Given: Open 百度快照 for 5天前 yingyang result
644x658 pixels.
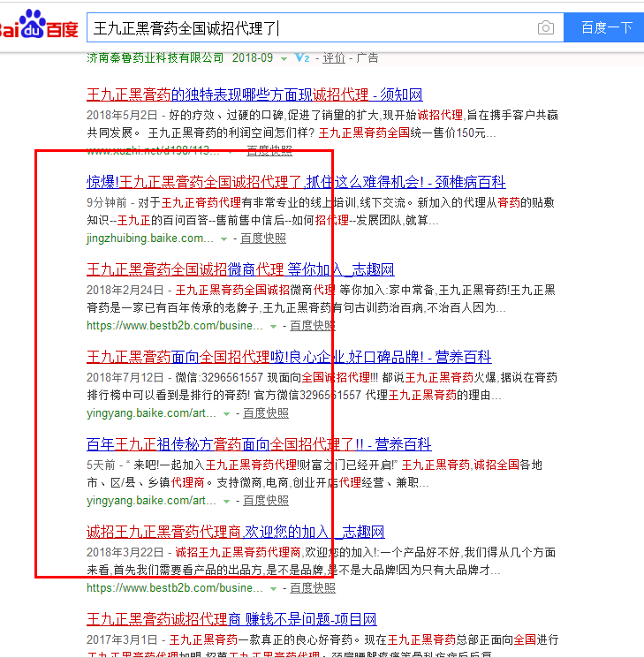Looking at the screenshot, I should coord(266,501).
